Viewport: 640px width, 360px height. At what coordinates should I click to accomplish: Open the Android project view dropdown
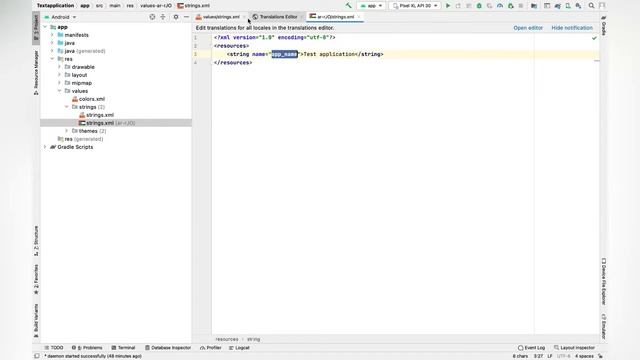pos(60,17)
